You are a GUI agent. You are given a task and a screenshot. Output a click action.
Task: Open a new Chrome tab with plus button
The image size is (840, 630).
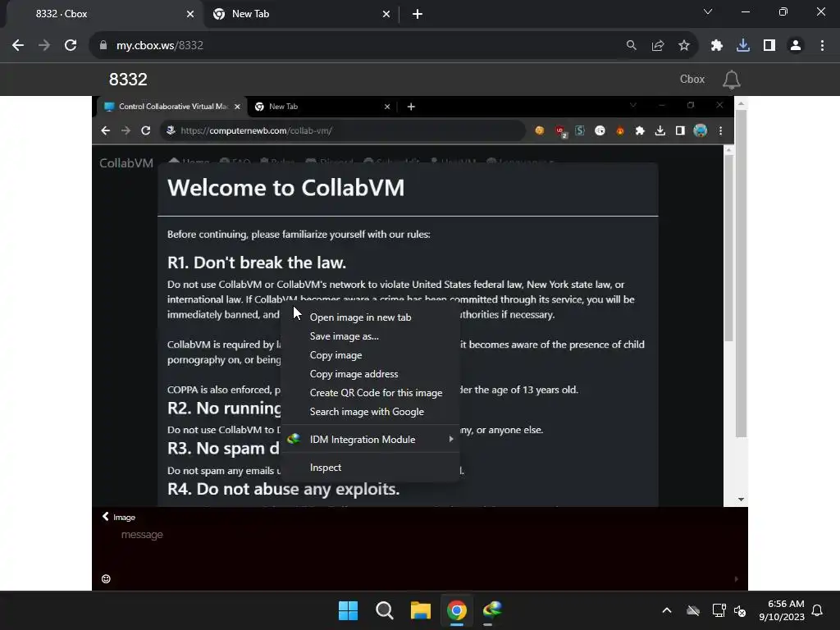pos(418,14)
